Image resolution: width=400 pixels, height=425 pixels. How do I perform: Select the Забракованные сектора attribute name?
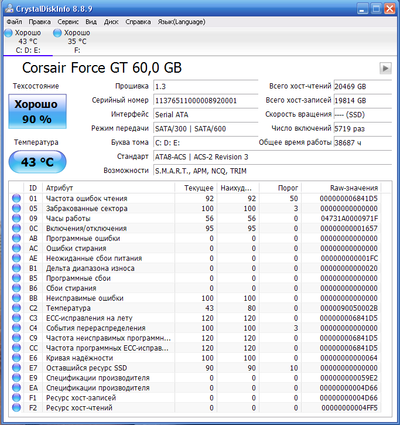point(87,208)
